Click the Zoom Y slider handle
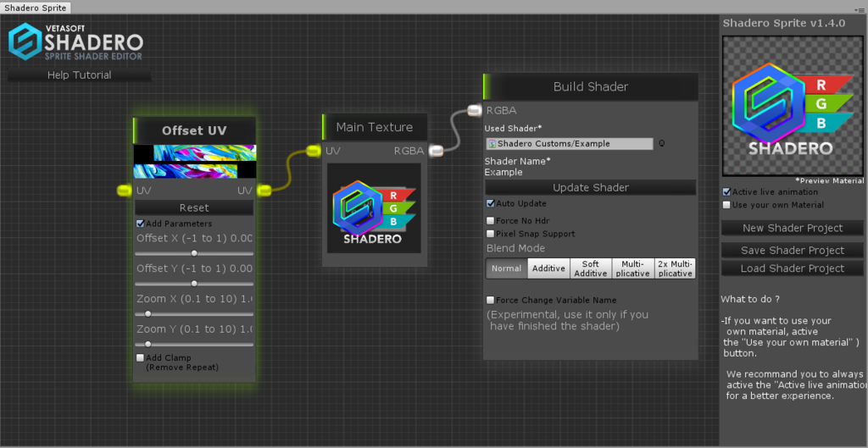Image resolution: width=868 pixels, height=448 pixels. point(147,344)
